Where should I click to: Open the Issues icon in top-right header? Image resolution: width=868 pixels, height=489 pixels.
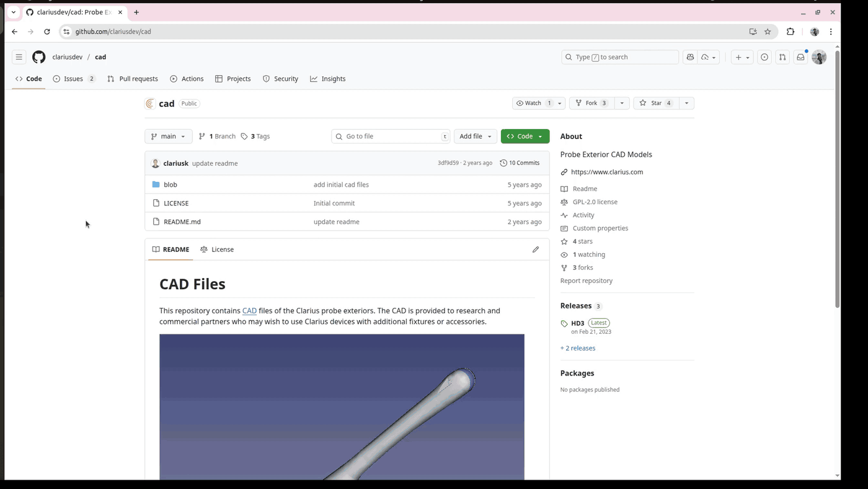[x=764, y=57]
